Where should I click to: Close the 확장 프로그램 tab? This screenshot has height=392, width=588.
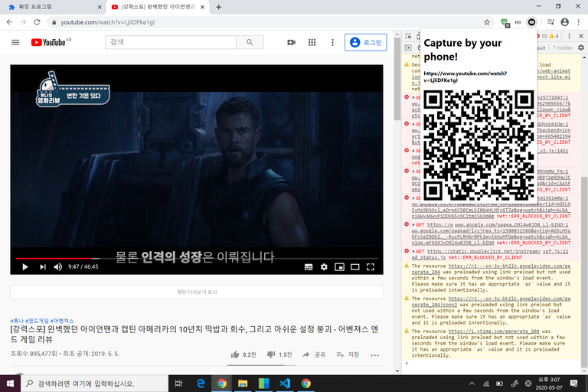(x=100, y=7)
